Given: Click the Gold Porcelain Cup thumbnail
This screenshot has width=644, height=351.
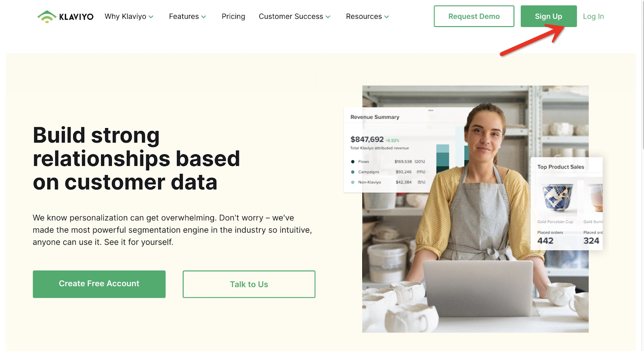Looking at the screenshot, I should coord(557,197).
